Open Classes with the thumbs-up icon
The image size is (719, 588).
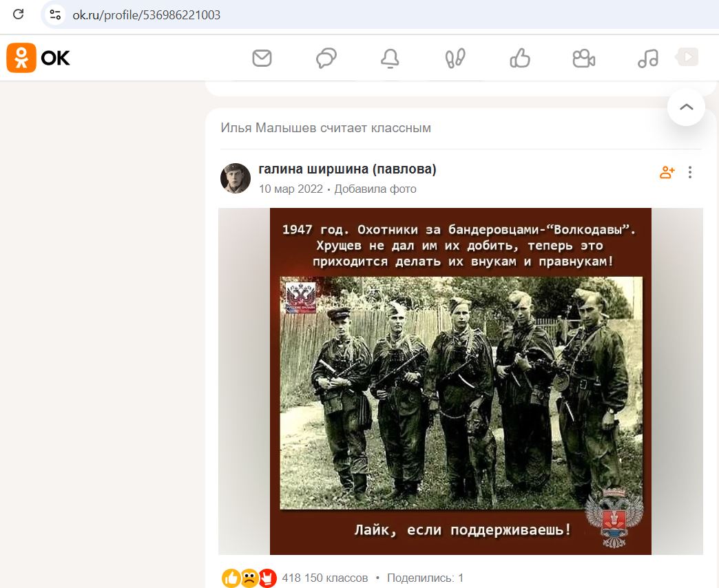tap(520, 58)
